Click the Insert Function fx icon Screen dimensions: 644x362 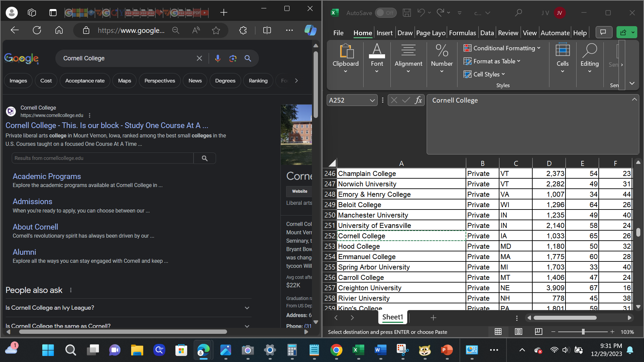(418, 100)
